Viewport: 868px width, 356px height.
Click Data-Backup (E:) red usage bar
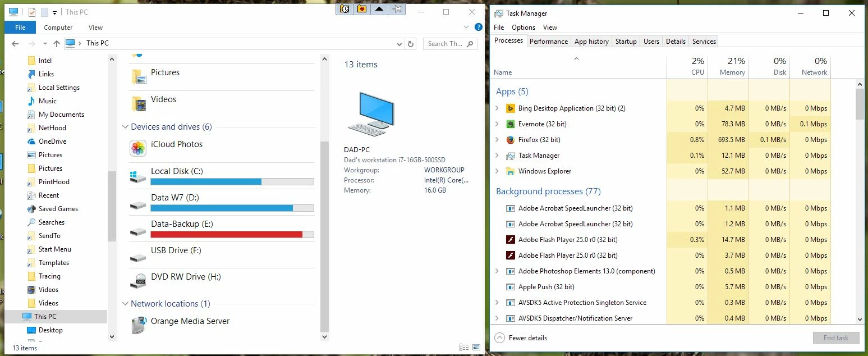click(x=232, y=234)
